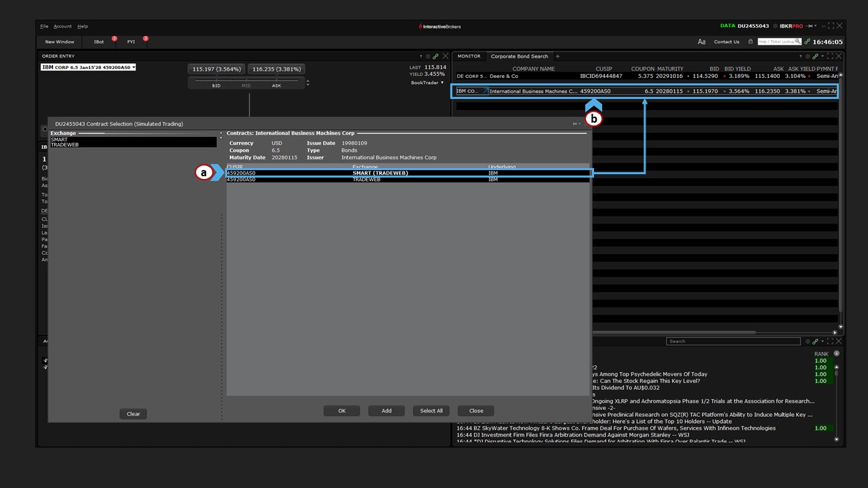The width and height of the screenshot is (868, 488).
Task: Open the IBM CORP contract dropdown
Action: (89, 67)
